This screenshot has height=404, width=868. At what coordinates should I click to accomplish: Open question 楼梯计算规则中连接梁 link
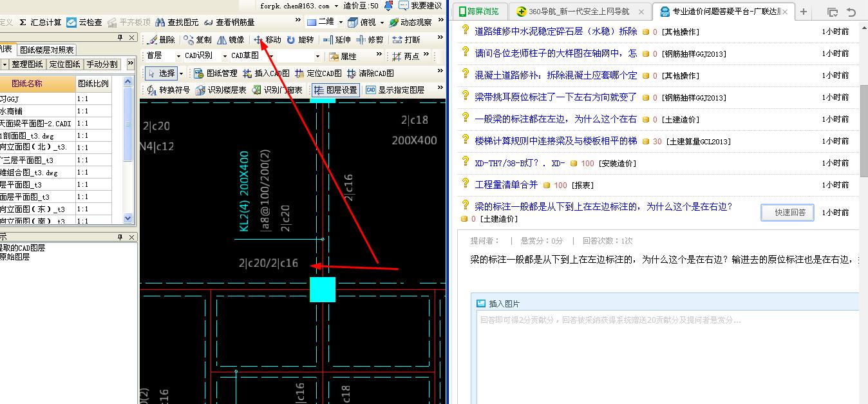point(556,141)
